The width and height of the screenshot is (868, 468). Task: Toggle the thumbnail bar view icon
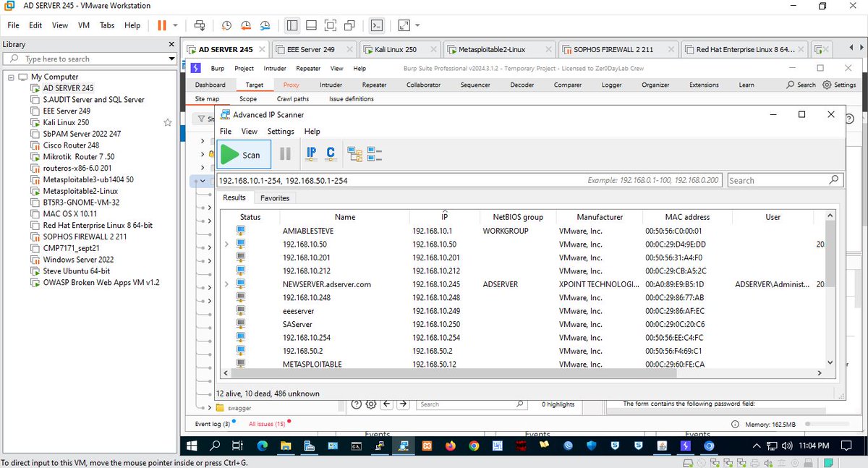311,25
